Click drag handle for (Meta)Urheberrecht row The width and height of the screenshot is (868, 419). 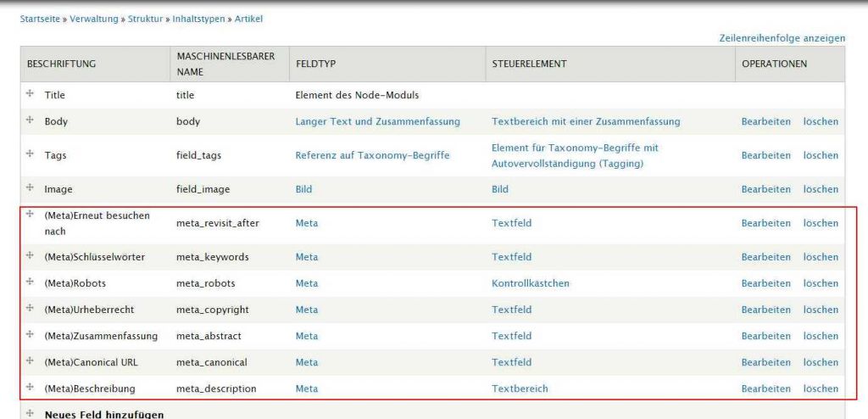pos(31,309)
